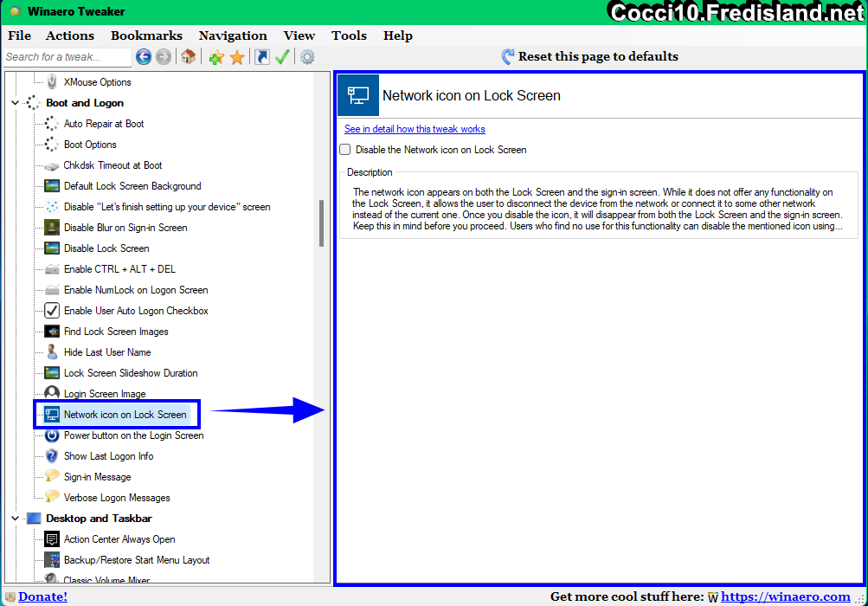This screenshot has width=868, height=606.
Task: Click the Boot Options spinner icon
Action: pyautogui.click(x=51, y=145)
